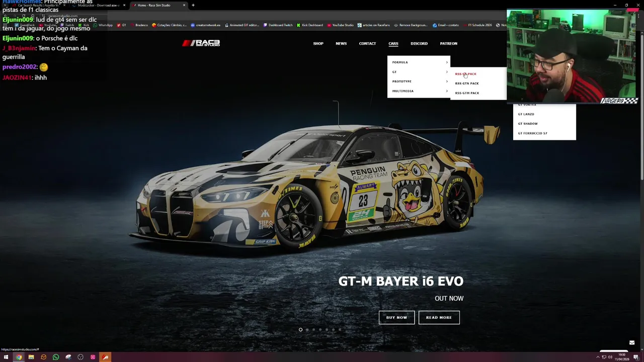Screen dimensions: 644x362
Task: Open the YouTube Studio bookmark
Action: tap(341, 25)
